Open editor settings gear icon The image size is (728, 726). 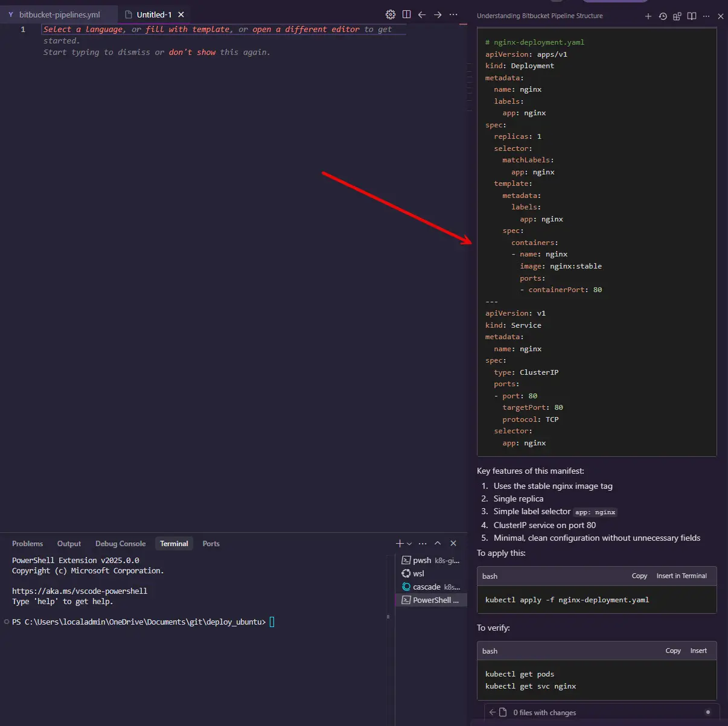[391, 14]
